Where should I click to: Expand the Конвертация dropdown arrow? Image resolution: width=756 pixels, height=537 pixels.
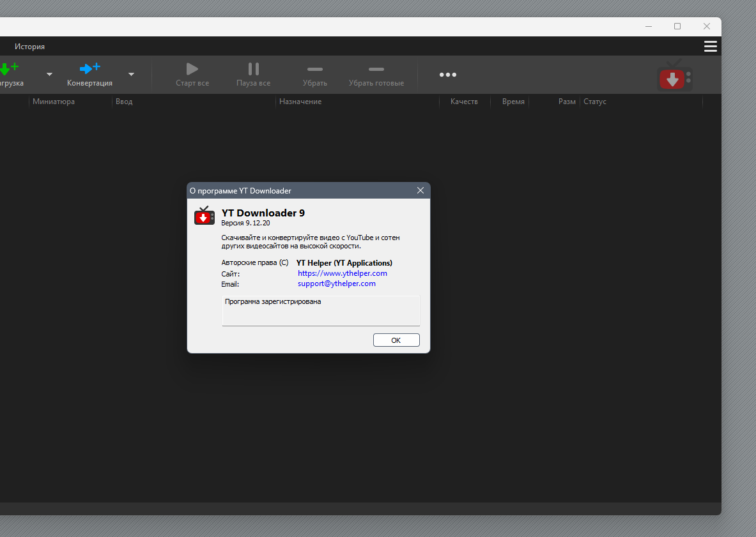click(x=131, y=74)
